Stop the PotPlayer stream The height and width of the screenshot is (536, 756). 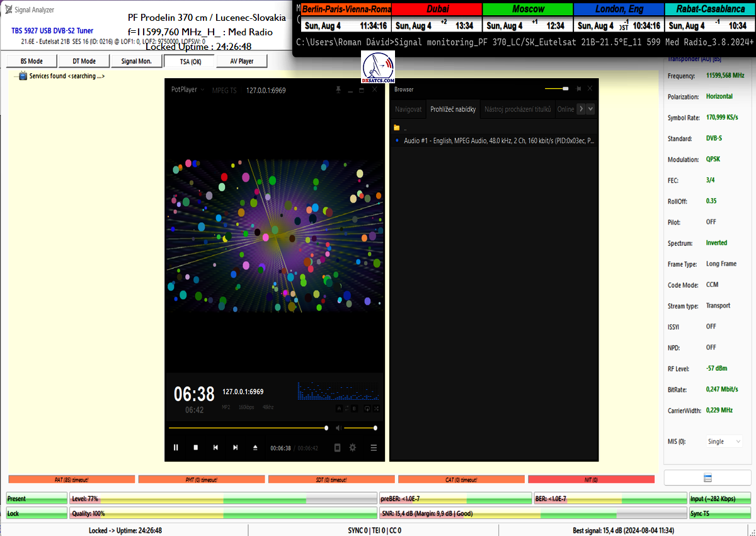point(196,448)
